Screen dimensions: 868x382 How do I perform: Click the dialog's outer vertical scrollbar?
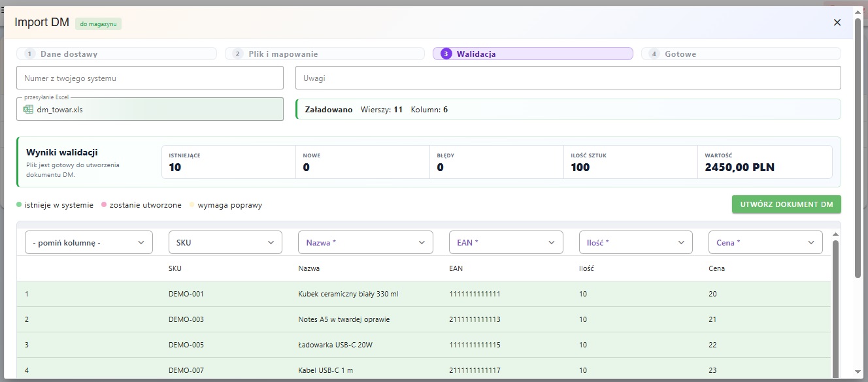[858, 147]
